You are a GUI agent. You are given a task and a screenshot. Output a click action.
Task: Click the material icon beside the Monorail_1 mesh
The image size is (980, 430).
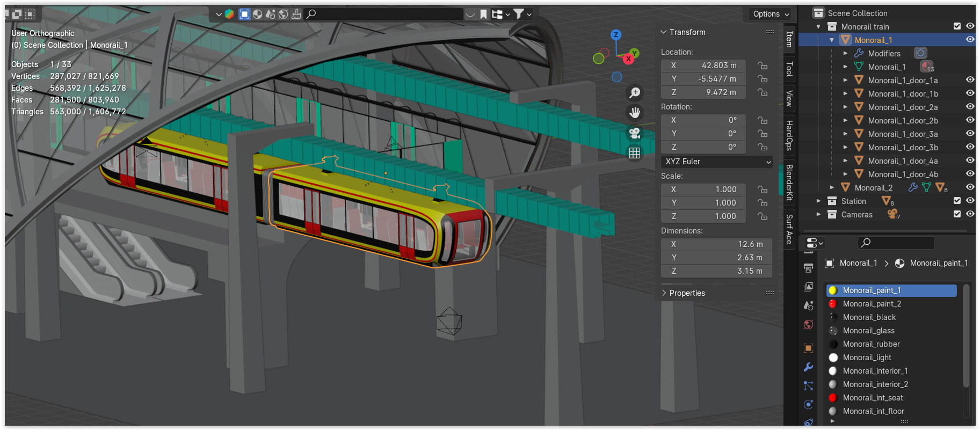(927, 67)
